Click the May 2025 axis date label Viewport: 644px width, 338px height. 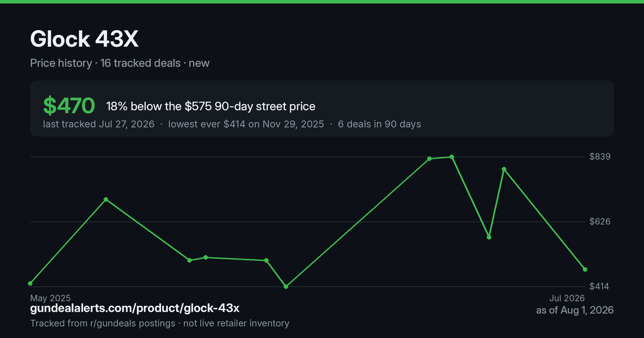point(50,298)
